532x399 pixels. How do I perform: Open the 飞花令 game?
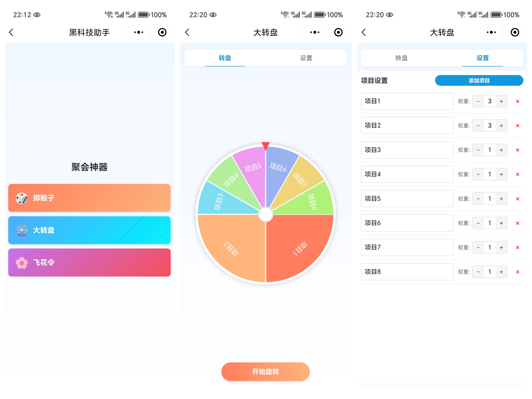[x=89, y=262]
